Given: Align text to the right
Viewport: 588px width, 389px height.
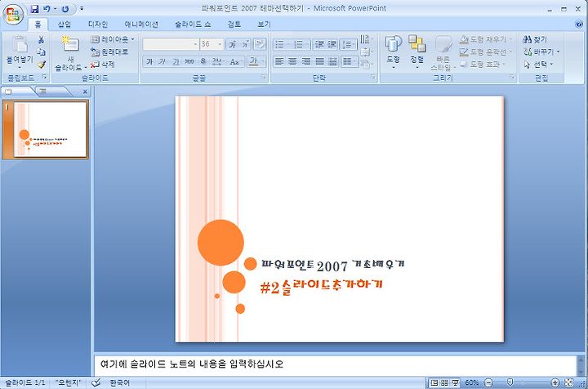Looking at the screenshot, I should click(x=306, y=61).
